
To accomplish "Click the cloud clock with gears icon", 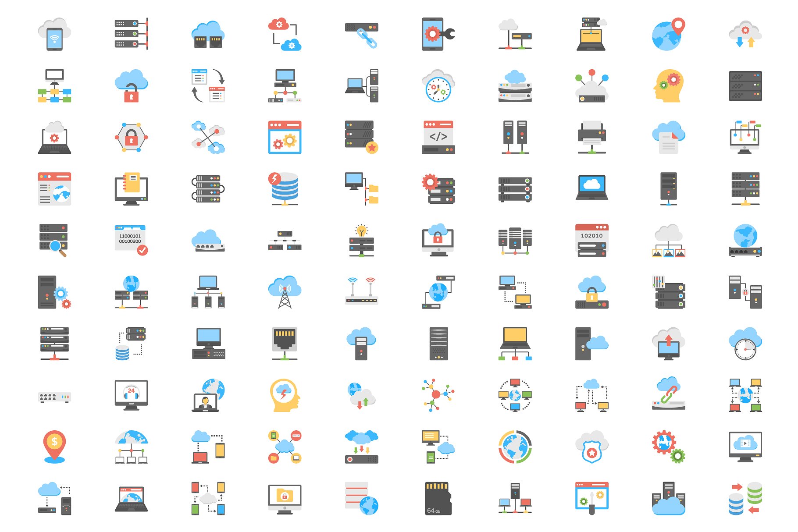I will [438, 85].
